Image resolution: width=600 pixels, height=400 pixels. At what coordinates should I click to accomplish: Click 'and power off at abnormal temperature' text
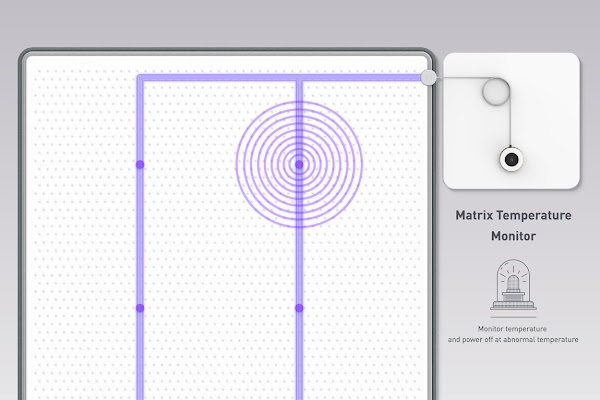(513, 340)
